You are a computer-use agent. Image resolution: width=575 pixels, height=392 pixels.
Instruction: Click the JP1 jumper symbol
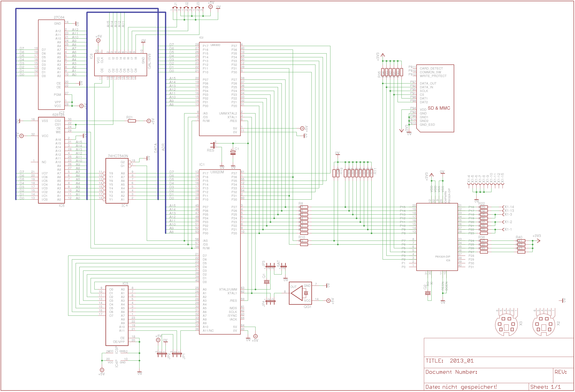click(x=177, y=354)
